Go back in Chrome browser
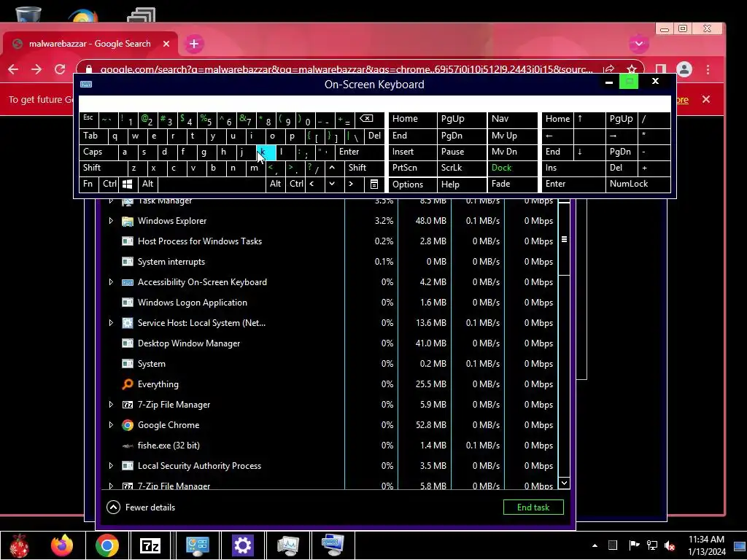Image resolution: width=747 pixels, height=560 pixels. click(x=13, y=69)
